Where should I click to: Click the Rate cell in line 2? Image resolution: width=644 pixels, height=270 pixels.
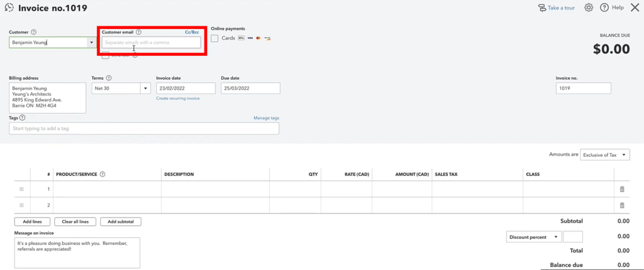(x=347, y=205)
